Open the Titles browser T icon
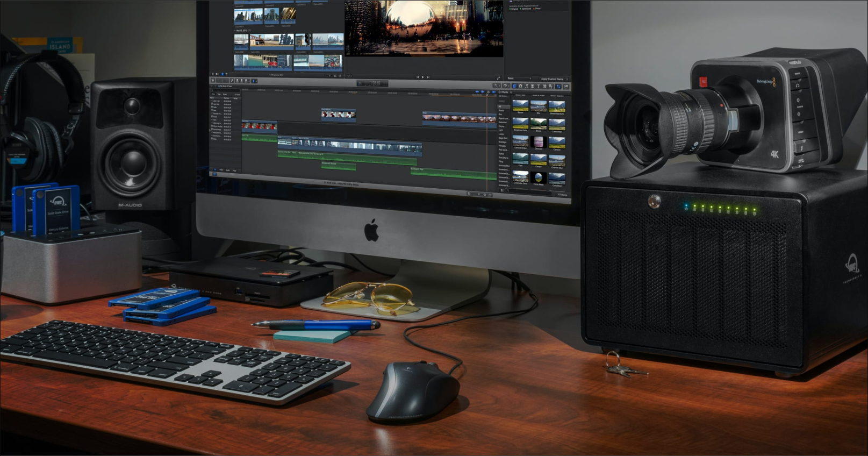 (538, 86)
